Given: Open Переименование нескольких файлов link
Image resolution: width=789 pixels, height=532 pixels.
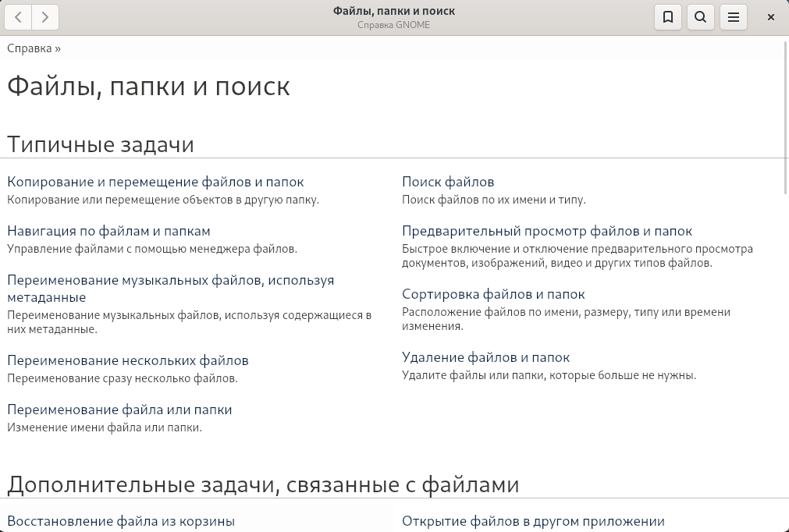Looking at the screenshot, I should (x=127, y=360).
